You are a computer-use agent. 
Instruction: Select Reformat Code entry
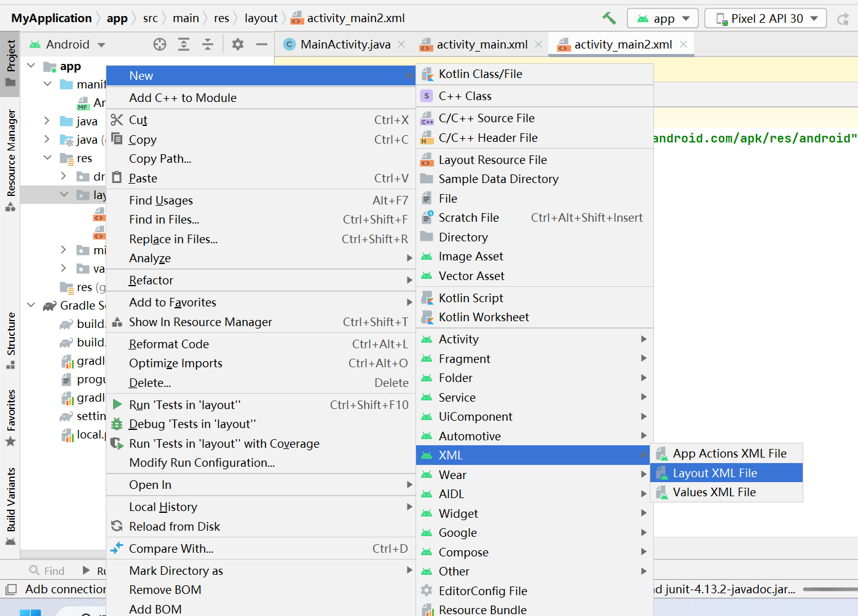pos(261,344)
